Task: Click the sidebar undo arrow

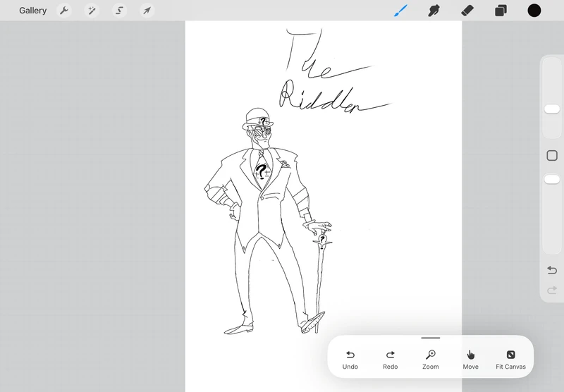Action: (552, 270)
